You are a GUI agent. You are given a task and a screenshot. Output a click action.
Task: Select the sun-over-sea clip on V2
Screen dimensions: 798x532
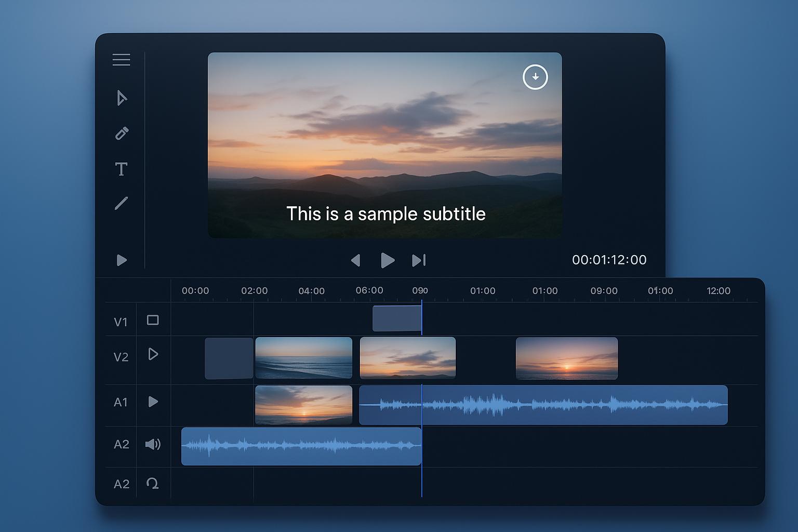[x=567, y=358]
